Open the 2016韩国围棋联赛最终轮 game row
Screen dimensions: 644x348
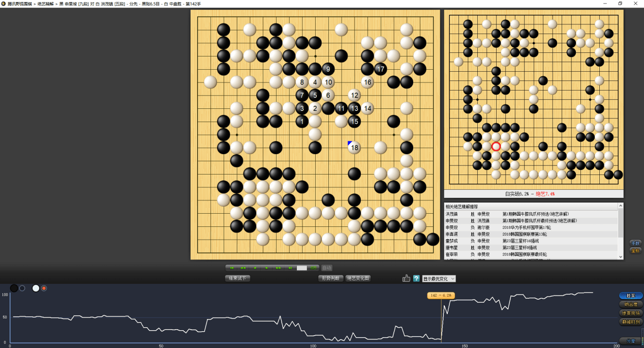(531, 254)
